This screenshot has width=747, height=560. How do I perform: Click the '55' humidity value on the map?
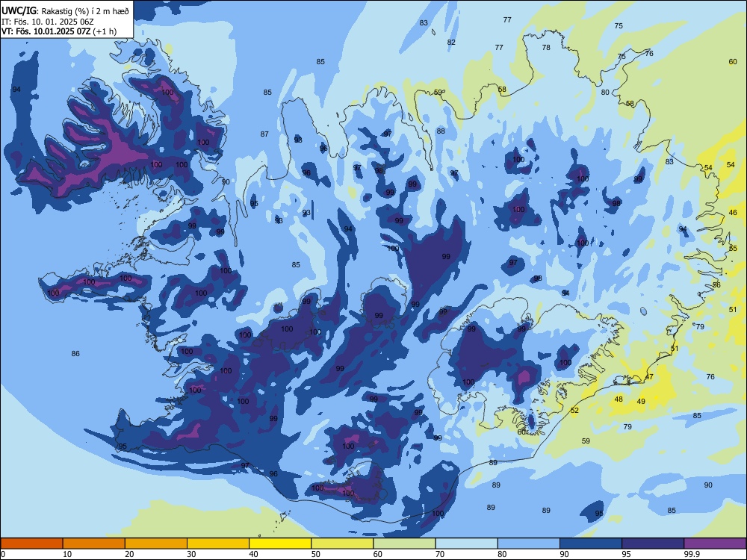click(734, 249)
